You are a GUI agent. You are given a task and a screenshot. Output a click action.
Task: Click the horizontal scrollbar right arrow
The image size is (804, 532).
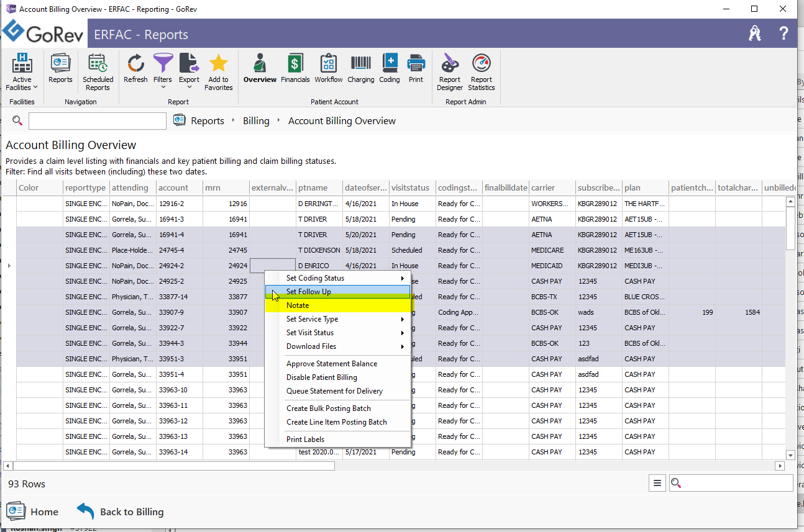point(780,466)
